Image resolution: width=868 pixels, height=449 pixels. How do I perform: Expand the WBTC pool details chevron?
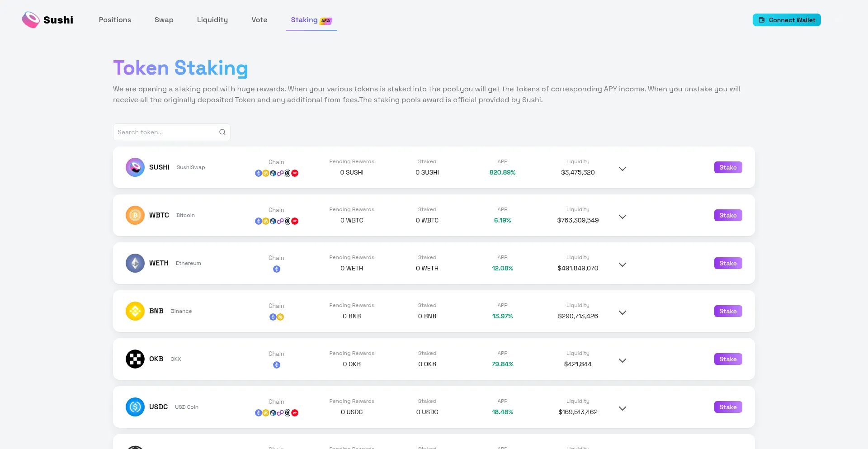(x=623, y=217)
